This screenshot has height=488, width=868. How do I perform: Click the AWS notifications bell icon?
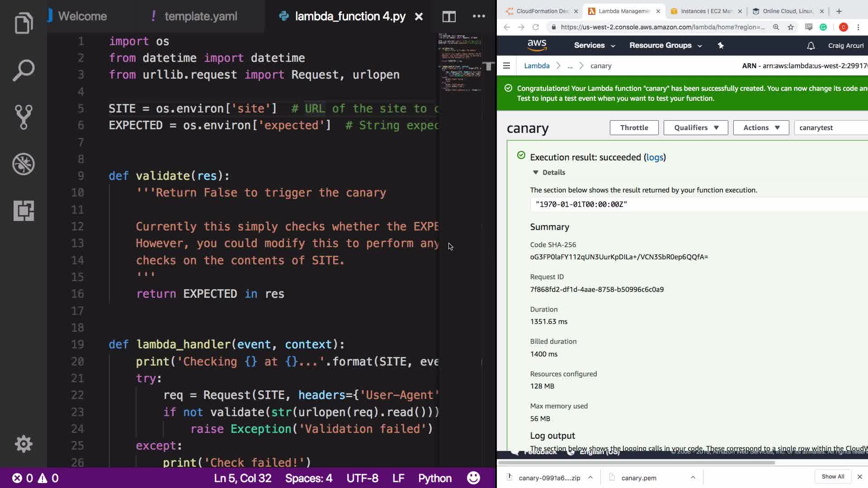click(x=811, y=46)
